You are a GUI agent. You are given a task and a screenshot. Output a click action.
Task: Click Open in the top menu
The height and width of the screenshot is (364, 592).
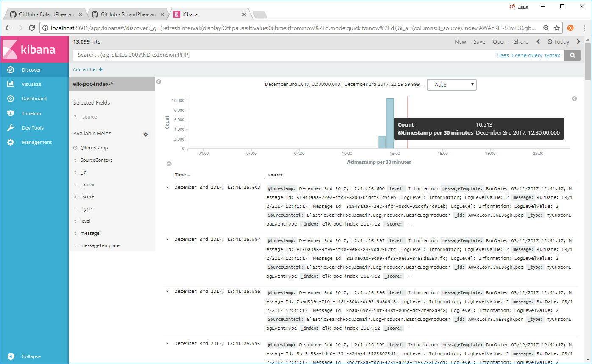pos(500,41)
